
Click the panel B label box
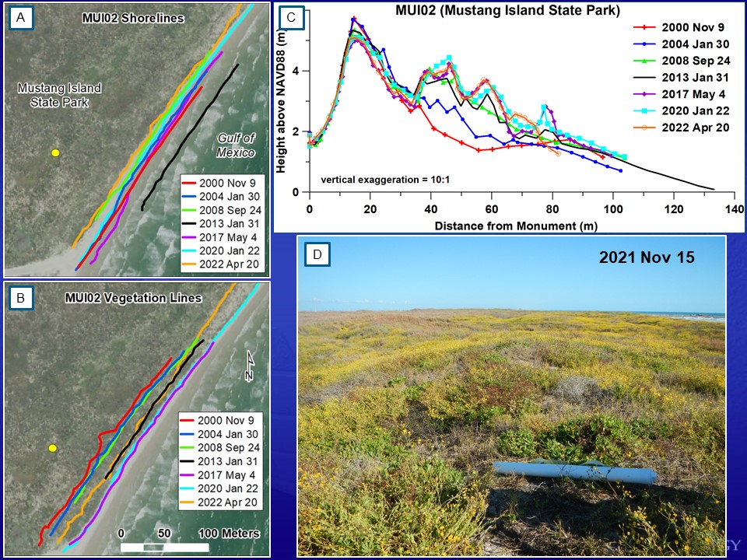[x=21, y=296]
